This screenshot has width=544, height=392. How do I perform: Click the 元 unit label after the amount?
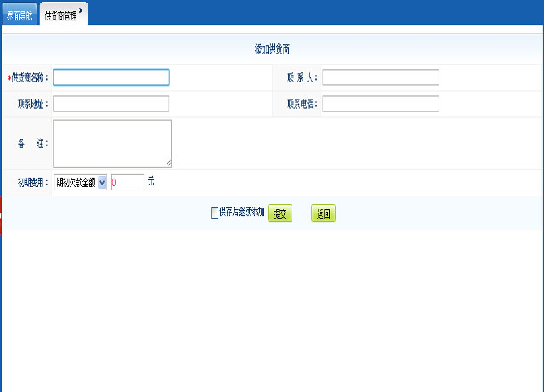(x=150, y=182)
